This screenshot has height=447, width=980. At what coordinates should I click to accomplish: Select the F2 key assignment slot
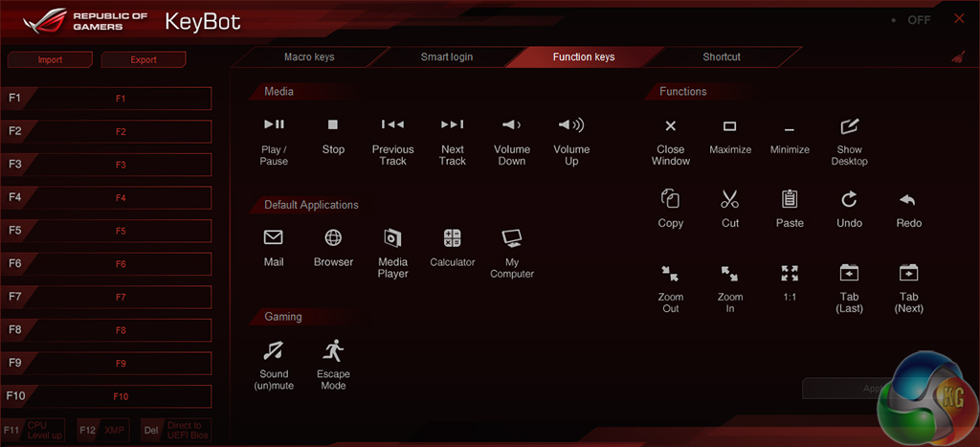pyautogui.click(x=105, y=131)
